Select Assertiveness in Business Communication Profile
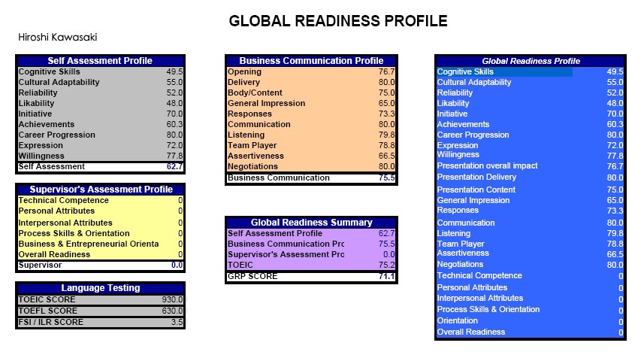This screenshot has height=358, width=644. 256,156
